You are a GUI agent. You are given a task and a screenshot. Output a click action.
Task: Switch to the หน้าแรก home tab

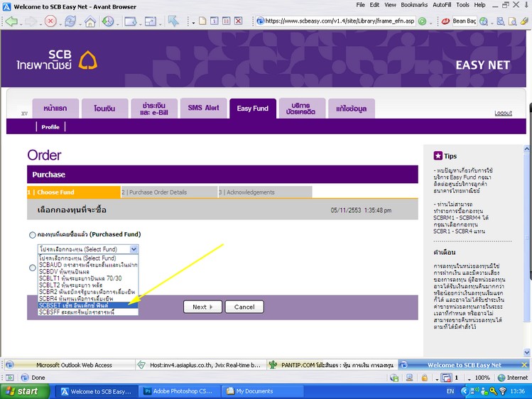tap(55, 109)
